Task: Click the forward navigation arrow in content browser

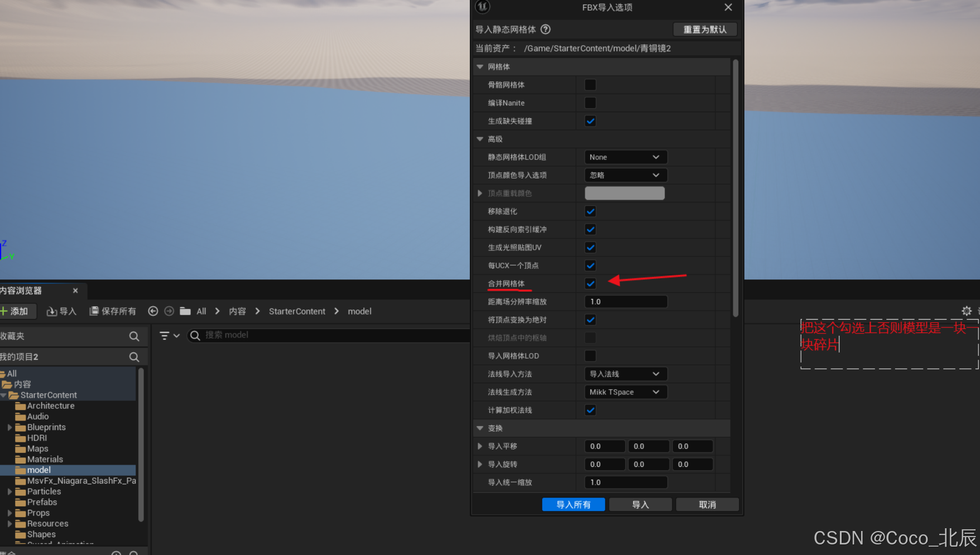Action: pyautogui.click(x=169, y=311)
